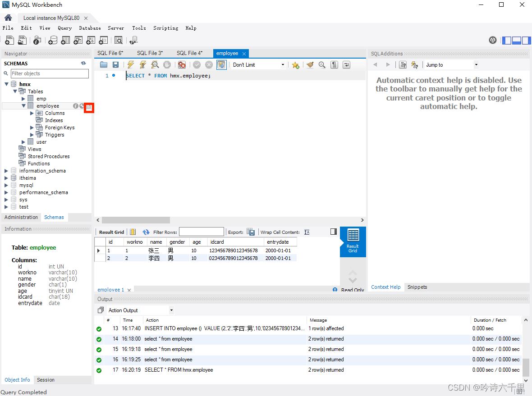The height and width of the screenshot is (396, 532).
Task: Save current statement to snippets star icon
Action: click(x=295, y=65)
